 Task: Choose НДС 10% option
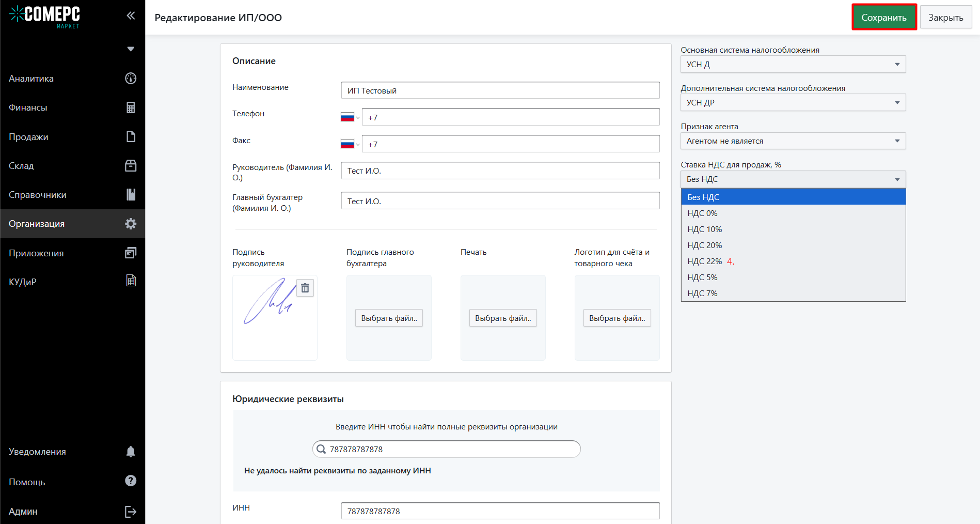click(x=705, y=229)
